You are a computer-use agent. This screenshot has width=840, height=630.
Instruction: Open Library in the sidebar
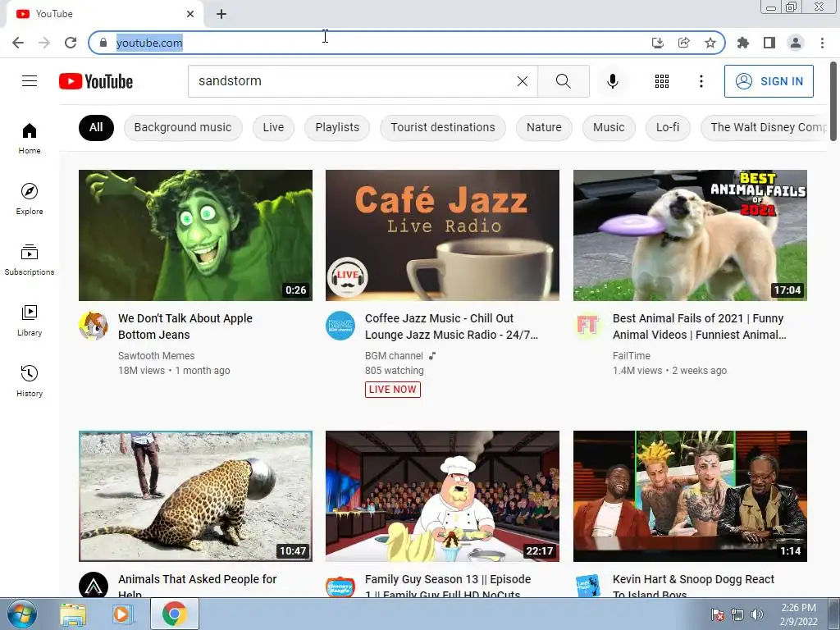point(30,321)
